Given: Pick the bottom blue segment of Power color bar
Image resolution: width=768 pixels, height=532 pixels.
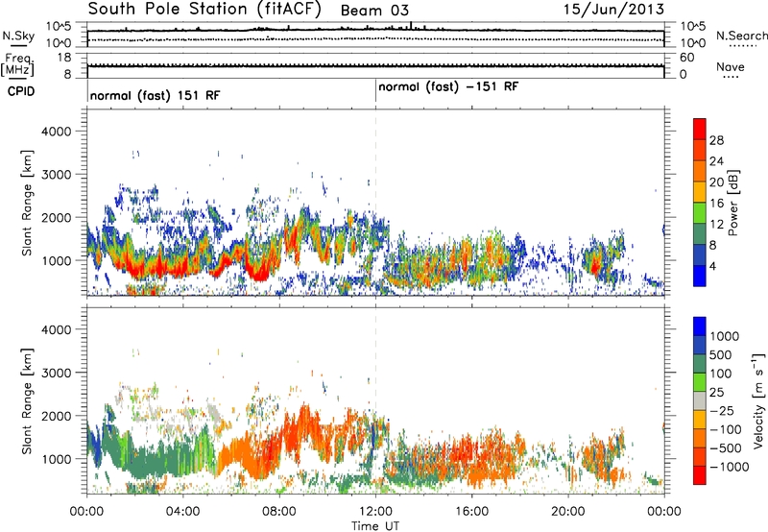Looking at the screenshot, I should [x=700, y=276].
